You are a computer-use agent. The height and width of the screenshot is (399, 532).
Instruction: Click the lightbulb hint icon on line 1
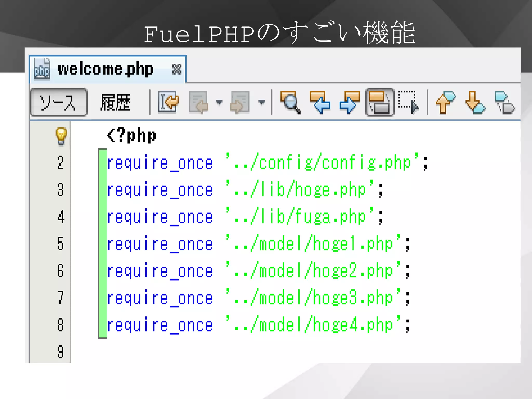tap(61, 136)
